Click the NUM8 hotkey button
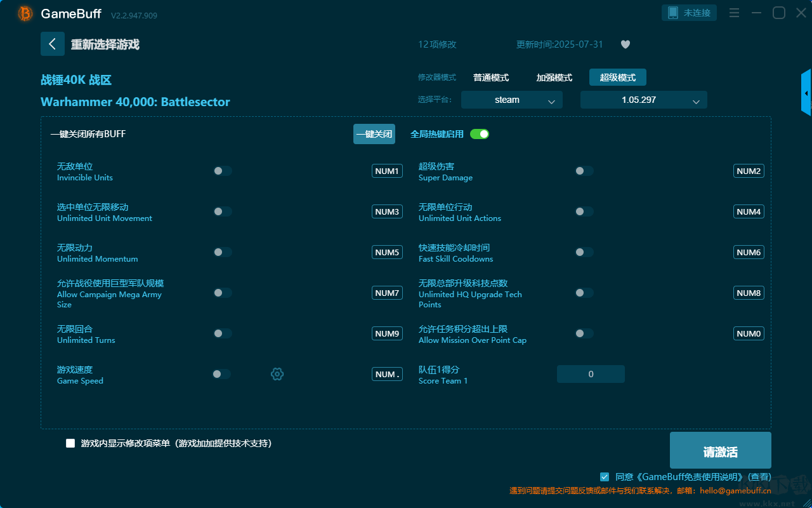812x508 pixels. coord(749,293)
